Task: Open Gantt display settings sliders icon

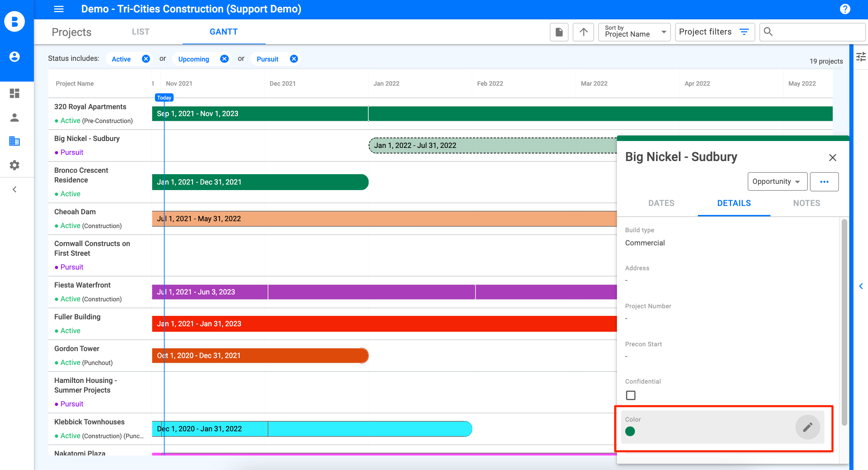Action: 861,57
